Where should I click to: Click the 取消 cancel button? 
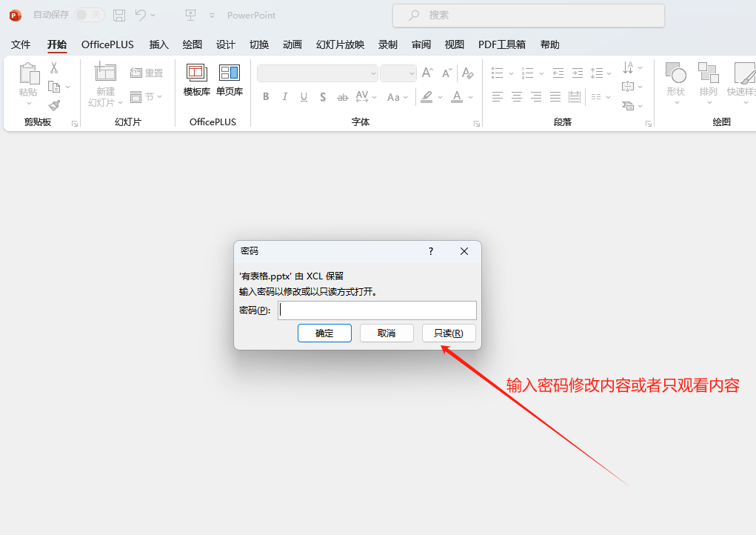[387, 333]
